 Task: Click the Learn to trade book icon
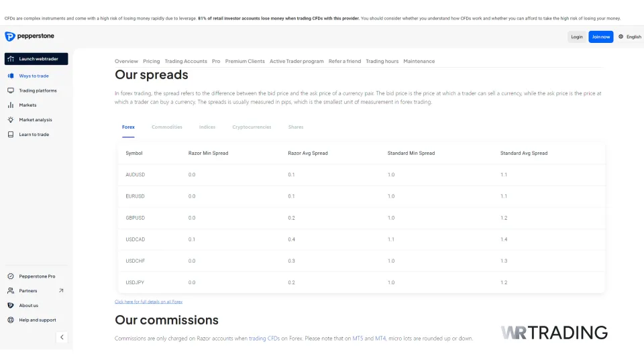11,135
